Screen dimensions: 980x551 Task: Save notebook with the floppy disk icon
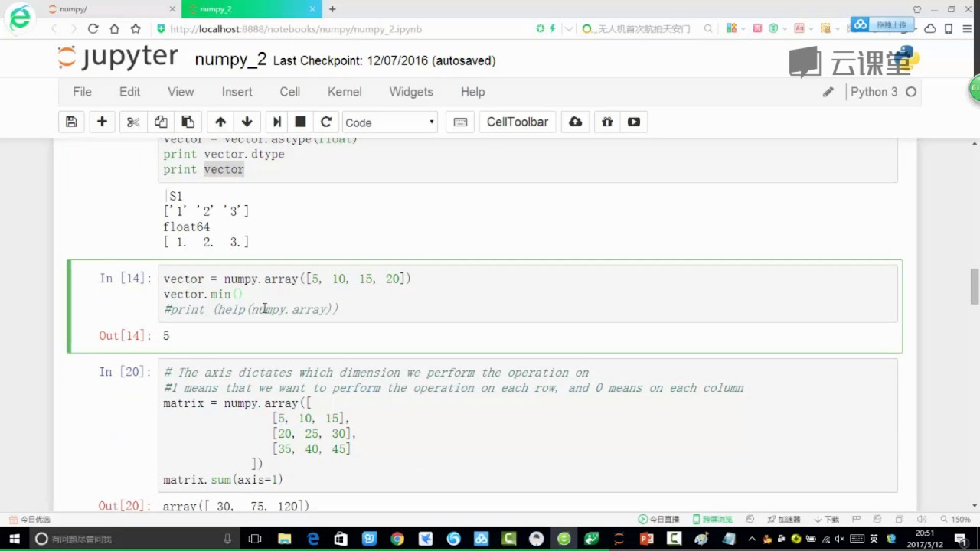(x=71, y=122)
